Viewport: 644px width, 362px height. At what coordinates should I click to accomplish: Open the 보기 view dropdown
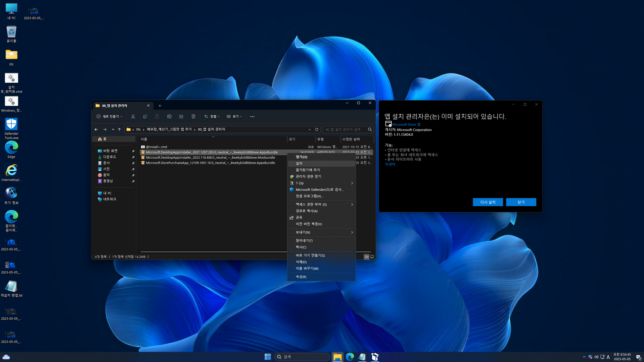click(x=235, y=116)
